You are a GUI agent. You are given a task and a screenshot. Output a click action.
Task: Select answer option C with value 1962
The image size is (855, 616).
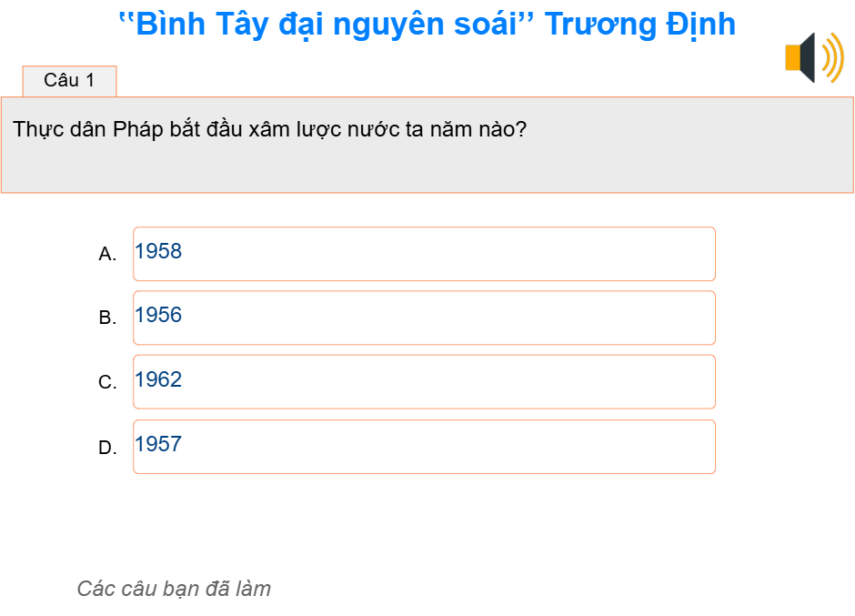[423, 381]
